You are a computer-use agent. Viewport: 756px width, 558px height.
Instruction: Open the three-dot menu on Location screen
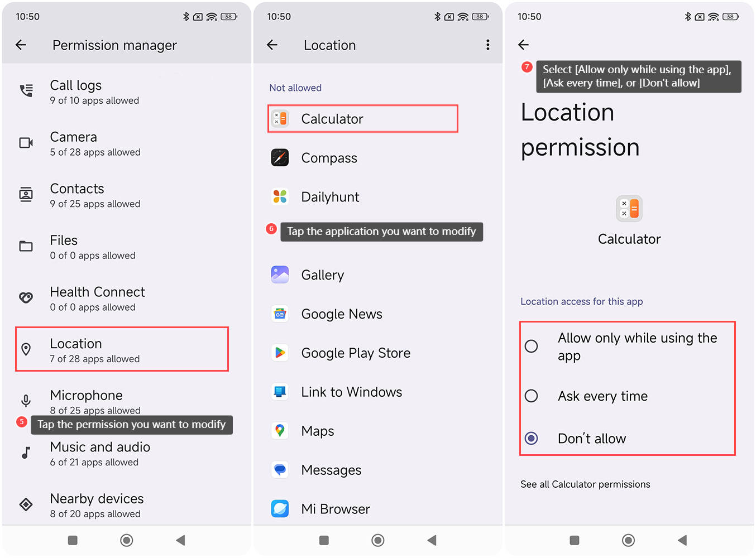487,45
